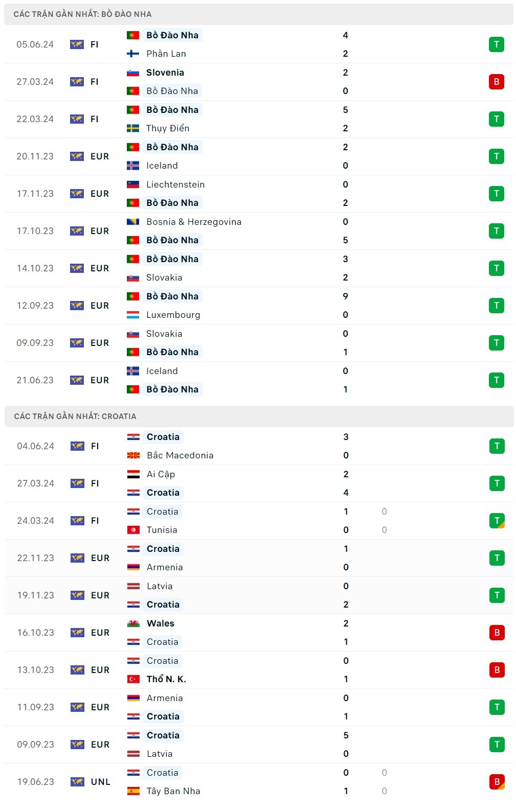Screen dimensions: 516x812
Task: Click the red B badge on Wales match
Action: point(497,633)
